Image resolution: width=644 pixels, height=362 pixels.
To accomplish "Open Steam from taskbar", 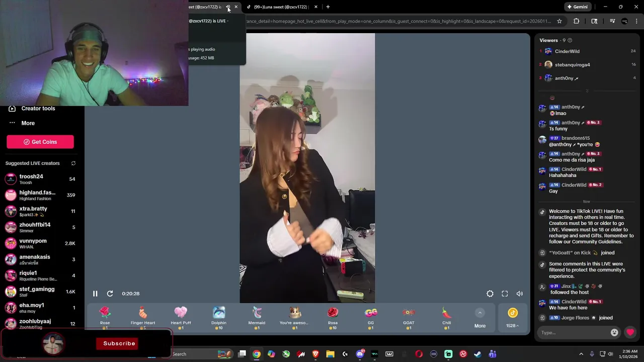I will click(x=477, y=354).
